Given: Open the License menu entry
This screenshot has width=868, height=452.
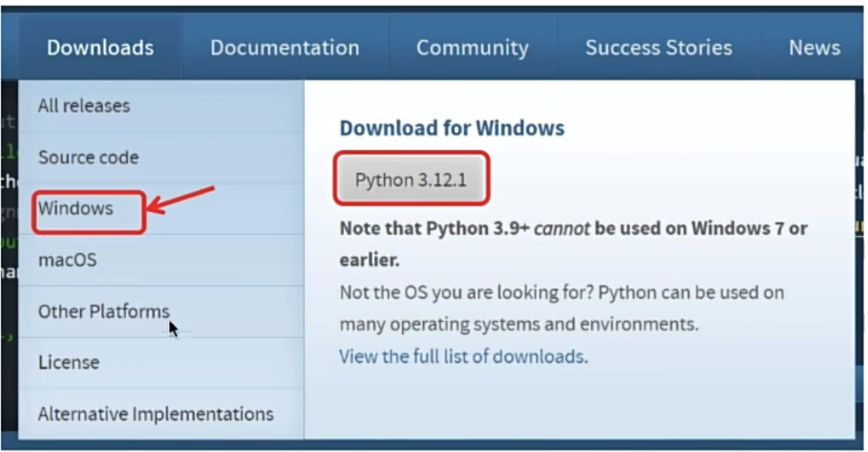Looking at the screenshot, I should click(161, 363).
